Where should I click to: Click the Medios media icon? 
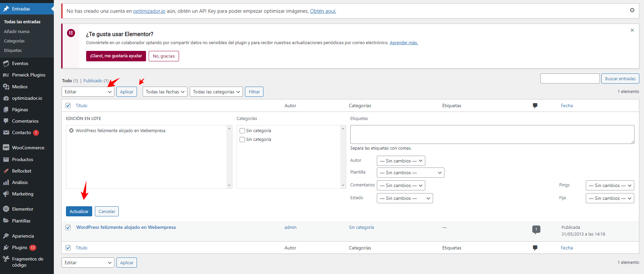pos(6,87)
